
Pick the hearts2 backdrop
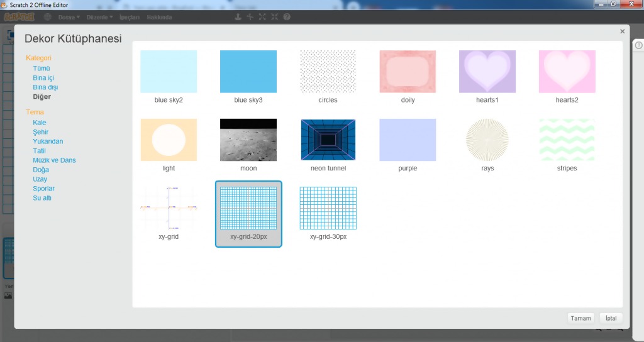567,72
